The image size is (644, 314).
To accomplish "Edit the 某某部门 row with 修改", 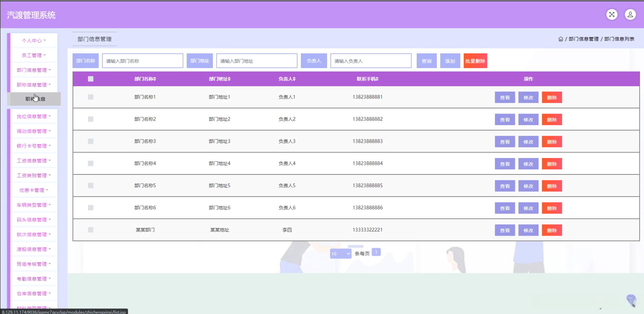I will [x=528, y=230].
